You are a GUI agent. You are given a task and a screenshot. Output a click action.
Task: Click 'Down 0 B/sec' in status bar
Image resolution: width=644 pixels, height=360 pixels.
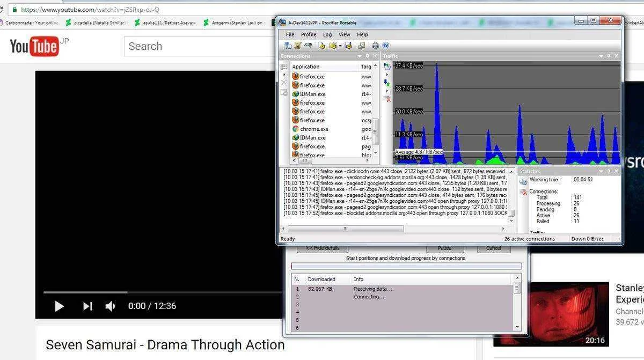pos(588,239)
